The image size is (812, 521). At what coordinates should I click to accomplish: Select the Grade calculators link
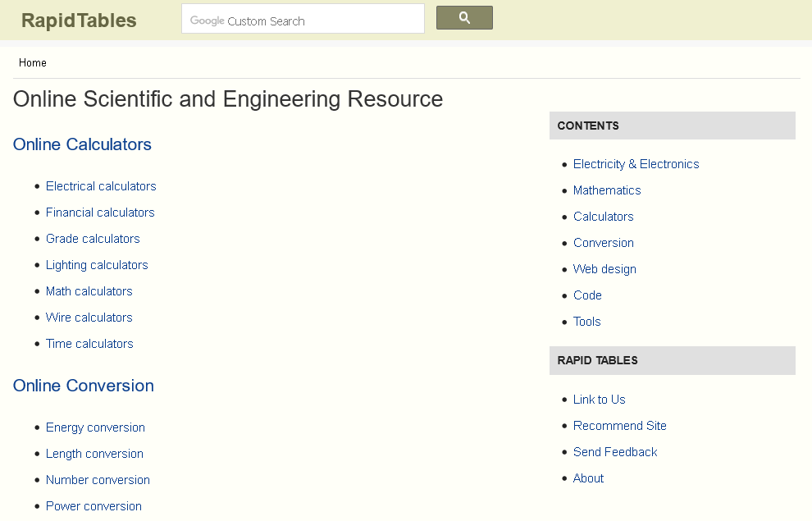(93, 239)
